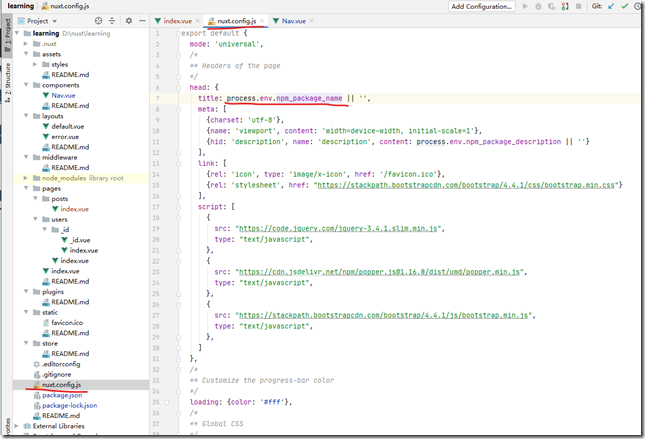645x439 pixels.
Task: Collapse the components folder arrow
Action: point(26,85)
